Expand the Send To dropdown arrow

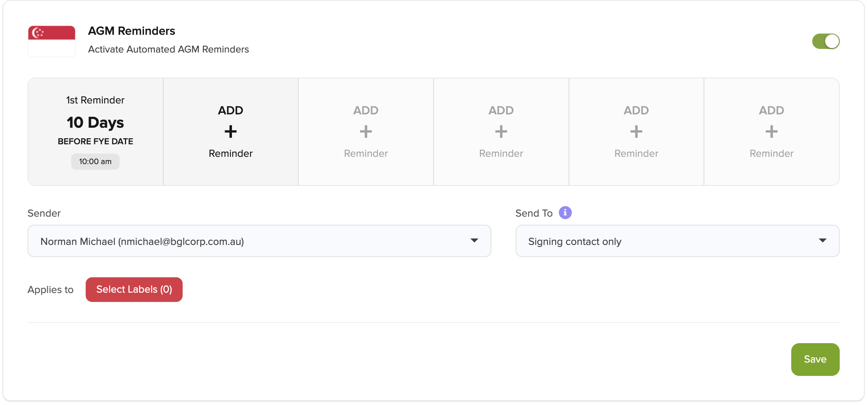coord(822,240)
